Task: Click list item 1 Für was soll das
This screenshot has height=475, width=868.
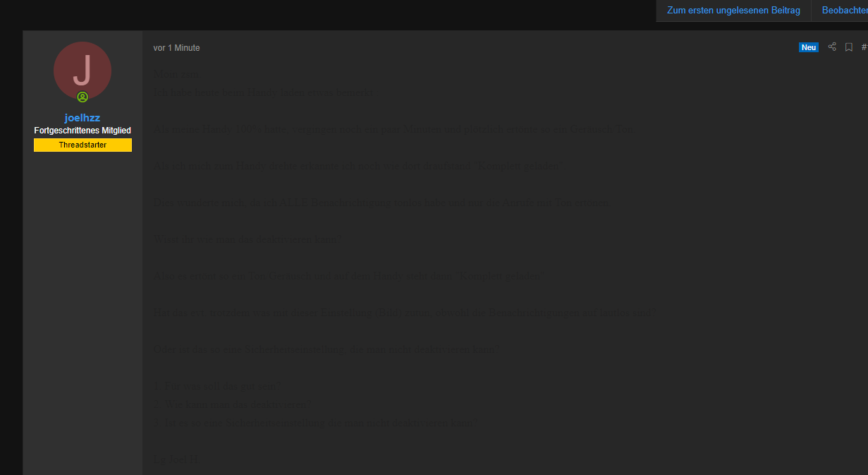Action: (218, 386)
